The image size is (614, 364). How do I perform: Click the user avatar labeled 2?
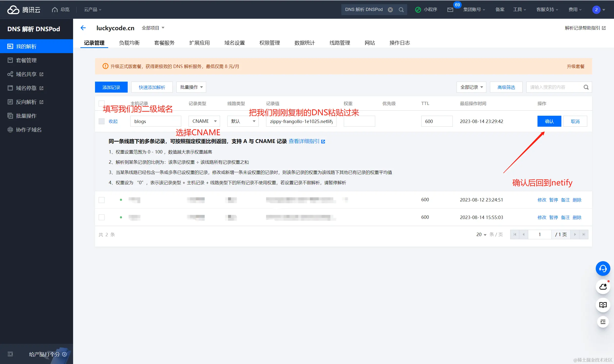tap(596, 10)
